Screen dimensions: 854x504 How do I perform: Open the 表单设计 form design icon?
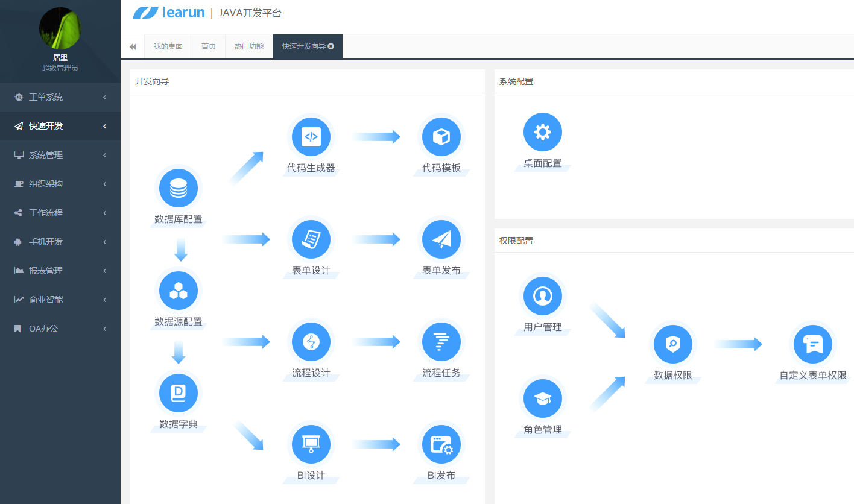click(311, 239)
